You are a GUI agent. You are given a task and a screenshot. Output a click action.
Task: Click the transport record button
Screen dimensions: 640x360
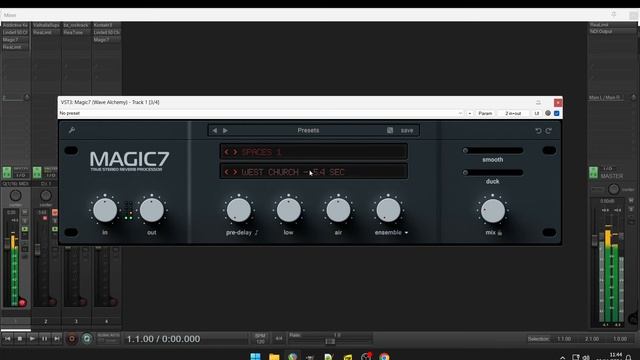[x=72, y=339]
